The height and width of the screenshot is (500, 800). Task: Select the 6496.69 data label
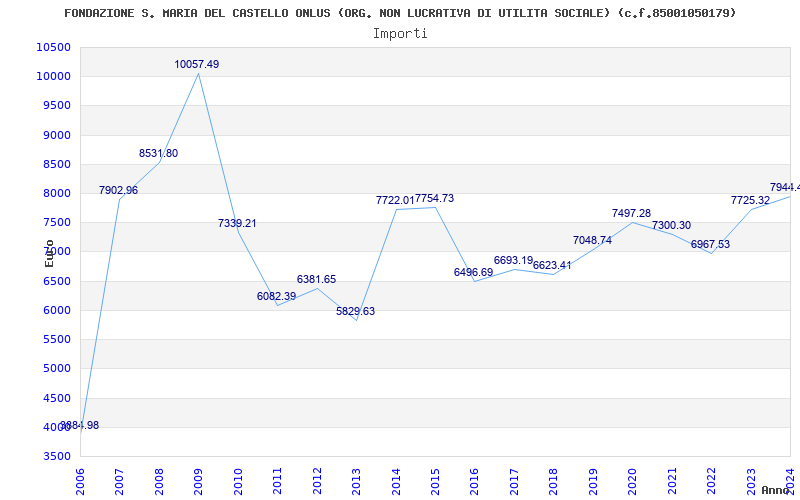(473, 272)
